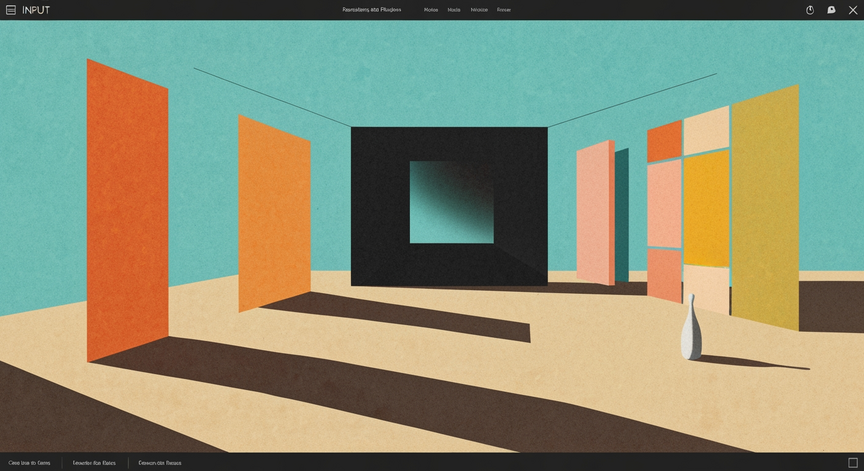Click the third bottom bar text button

pos(160,463)
